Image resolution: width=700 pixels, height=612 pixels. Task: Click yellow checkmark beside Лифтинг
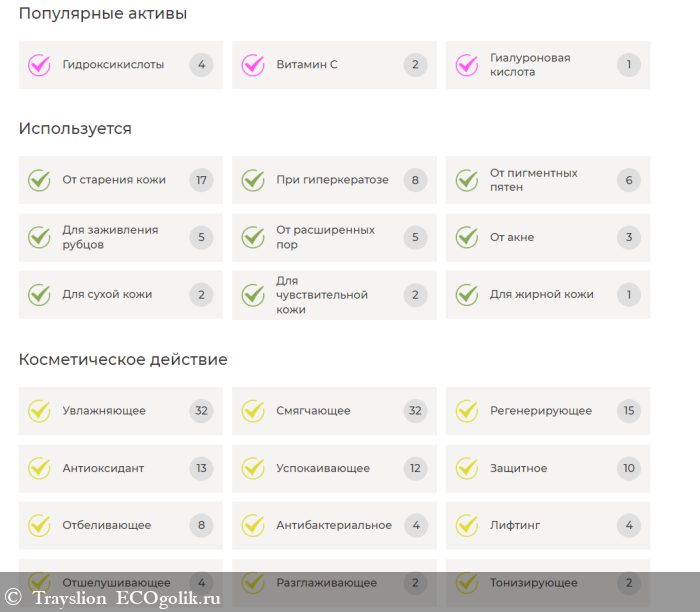pyautogui.click(x=467, y=525)
